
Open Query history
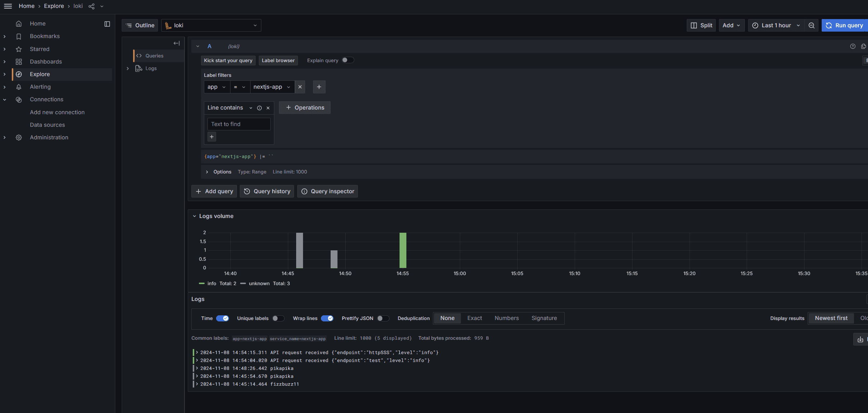pyautogui.click(x=267, y=191)
